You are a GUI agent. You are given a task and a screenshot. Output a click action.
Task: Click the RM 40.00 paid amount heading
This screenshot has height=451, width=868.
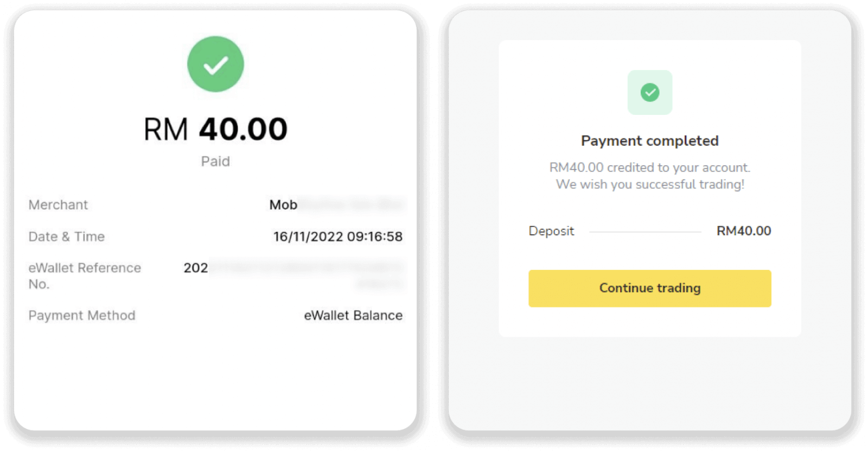pyautogui.click(x=215, y=130)
